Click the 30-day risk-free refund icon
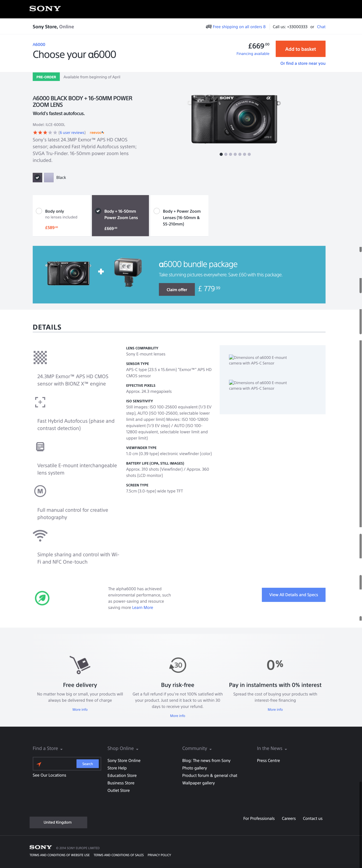362x868 pixels. tap(178, 665)
